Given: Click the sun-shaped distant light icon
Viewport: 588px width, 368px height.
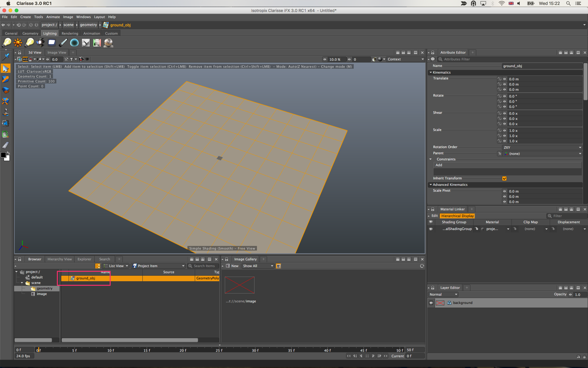Looking at the screenshot, I should click(18, 43).
